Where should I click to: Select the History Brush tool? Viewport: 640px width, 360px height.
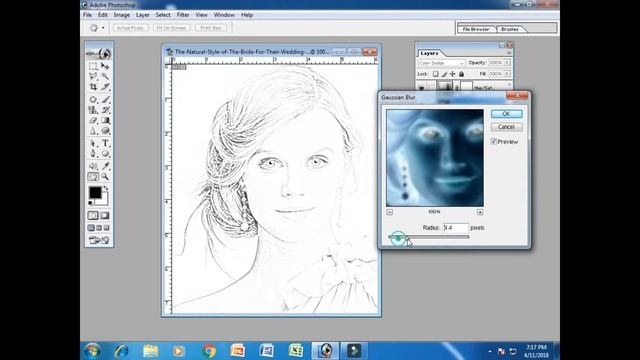point(105,110)
